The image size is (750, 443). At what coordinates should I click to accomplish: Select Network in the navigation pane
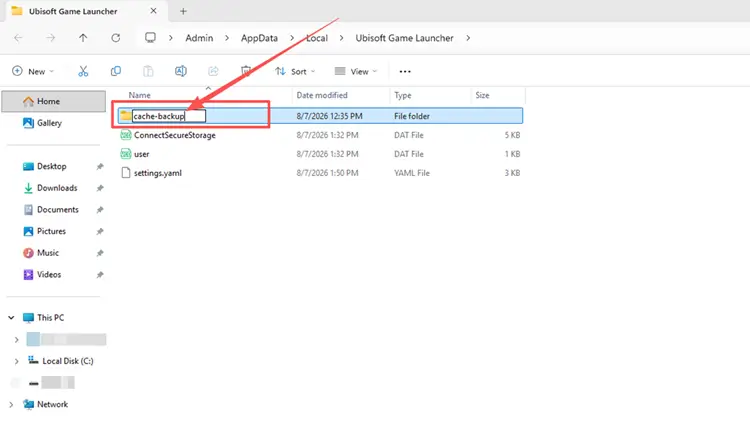(x=52, y=404)
